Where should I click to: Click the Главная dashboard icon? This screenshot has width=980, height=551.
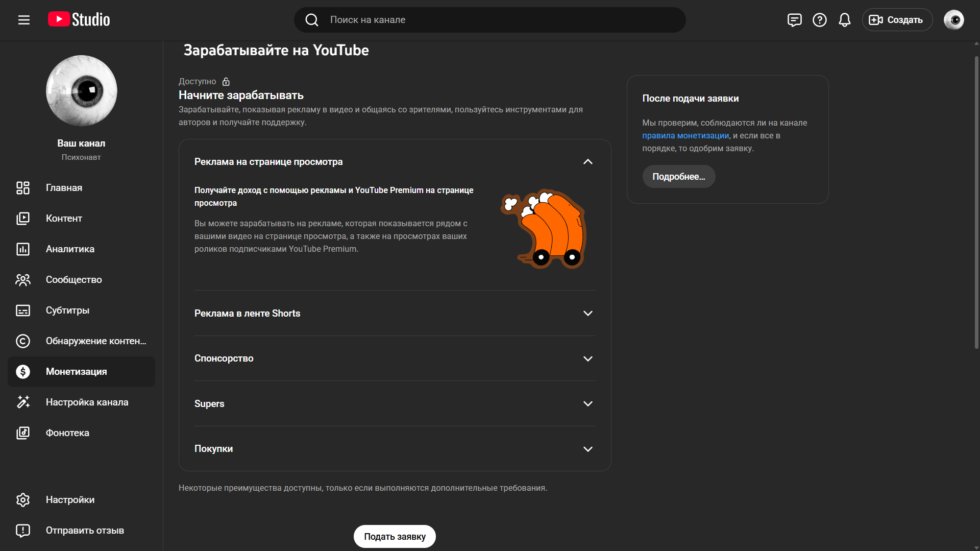23,188
